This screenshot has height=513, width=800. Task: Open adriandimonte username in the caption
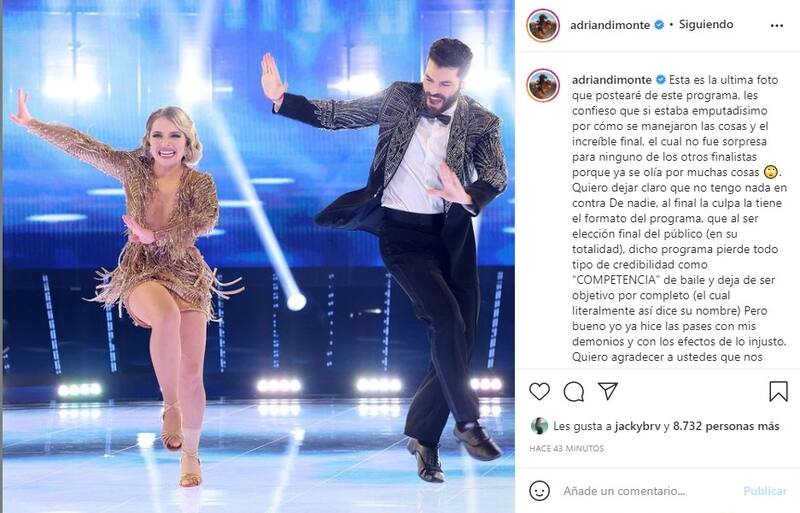pos(612,80)
